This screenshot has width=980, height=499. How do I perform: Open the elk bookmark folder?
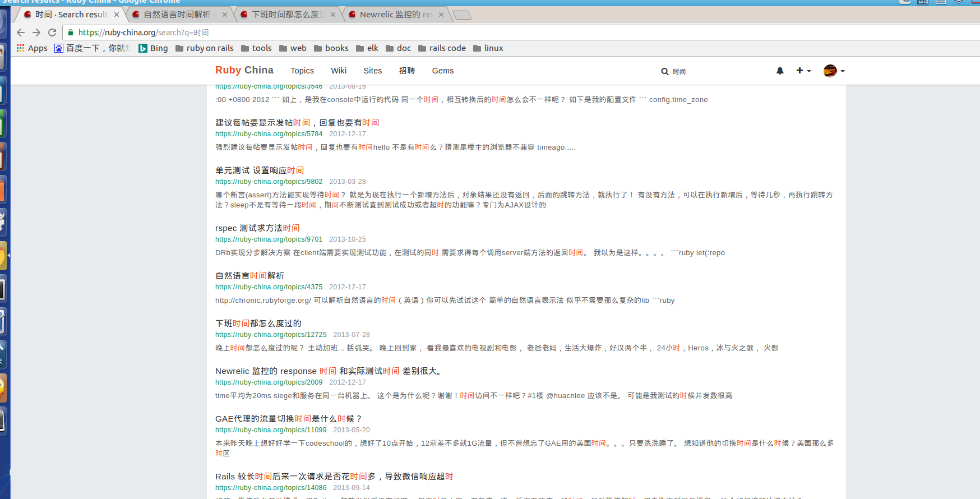[367, 48]
